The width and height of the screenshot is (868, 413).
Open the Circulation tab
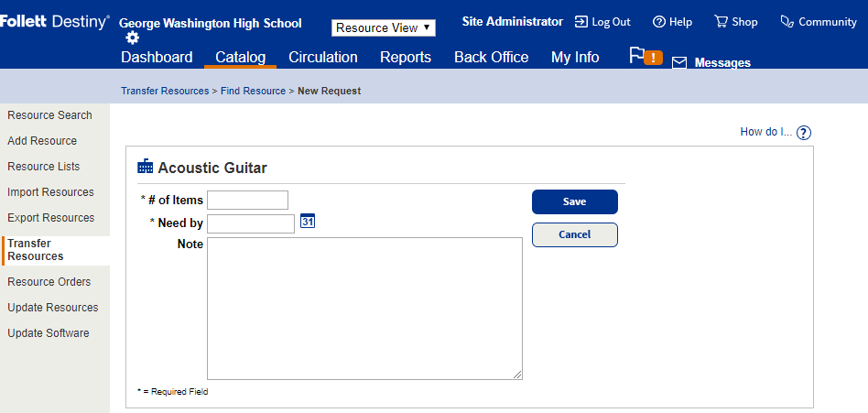323,58
